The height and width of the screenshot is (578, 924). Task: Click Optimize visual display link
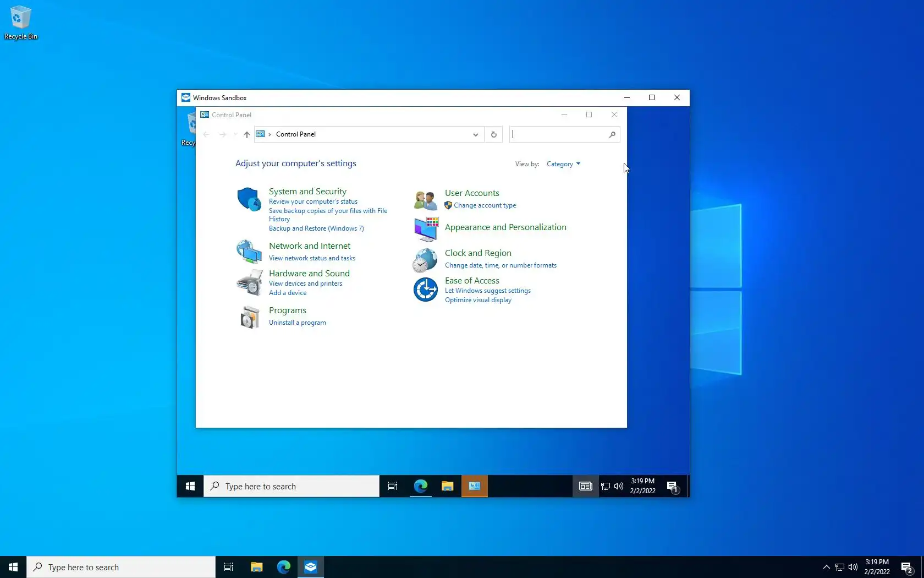pos(478,300)
